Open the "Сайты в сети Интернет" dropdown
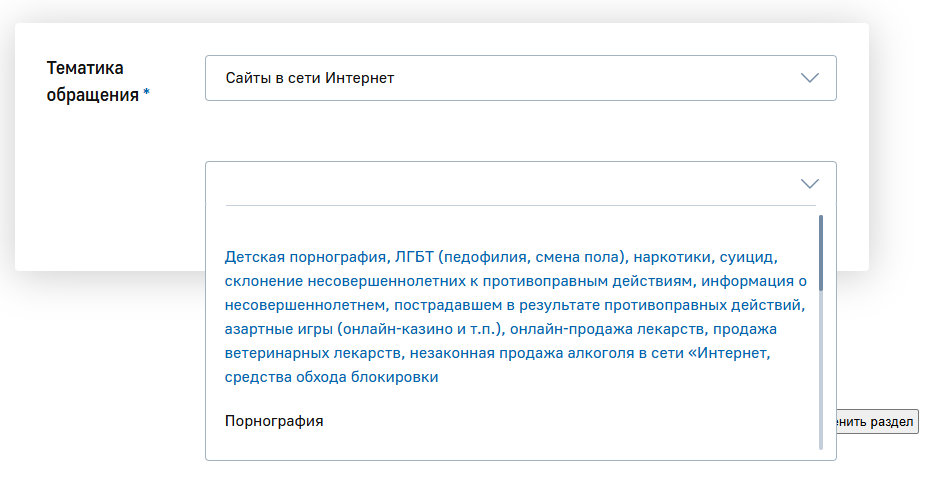This screenshot has height=477, width=928. [520, 78]
